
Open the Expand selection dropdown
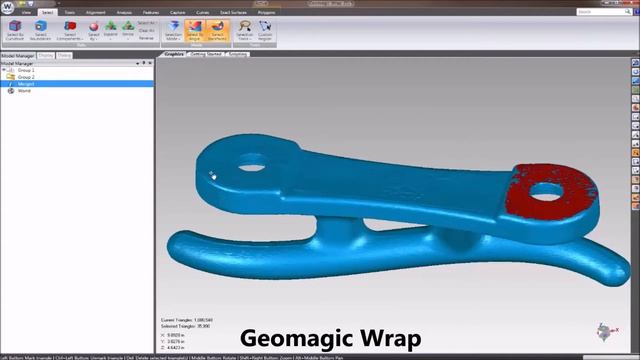tap(111, 30)
